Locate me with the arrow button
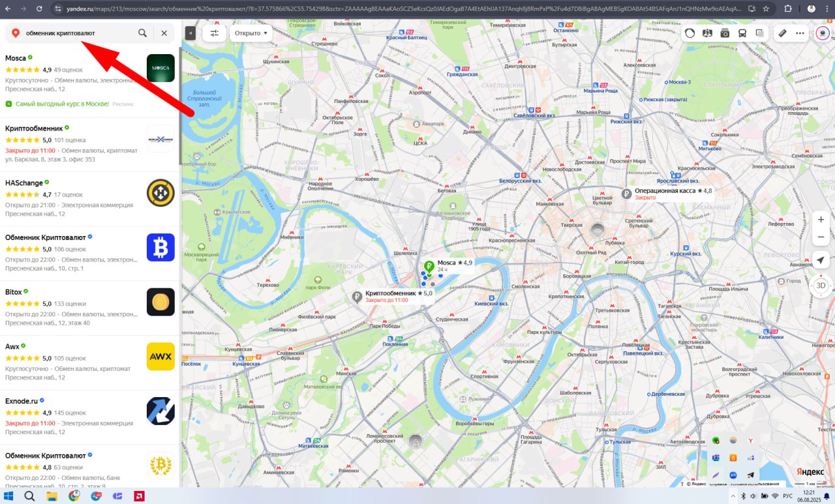Viewport: 835px width, 504px height. 821,260
